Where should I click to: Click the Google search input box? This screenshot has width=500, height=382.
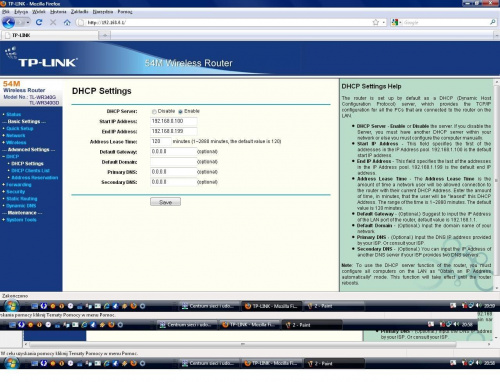[445, 22]
